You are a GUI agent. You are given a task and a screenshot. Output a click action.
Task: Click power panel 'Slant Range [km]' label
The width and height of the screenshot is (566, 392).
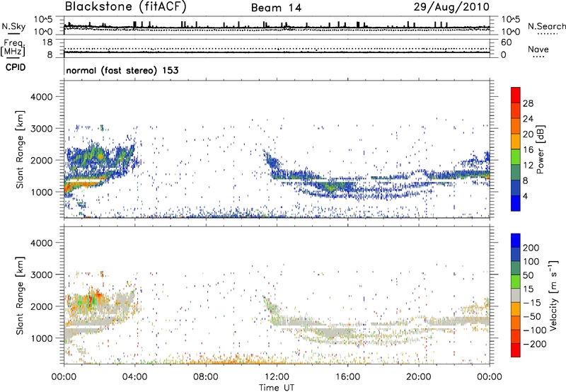(x=20, y=149)
